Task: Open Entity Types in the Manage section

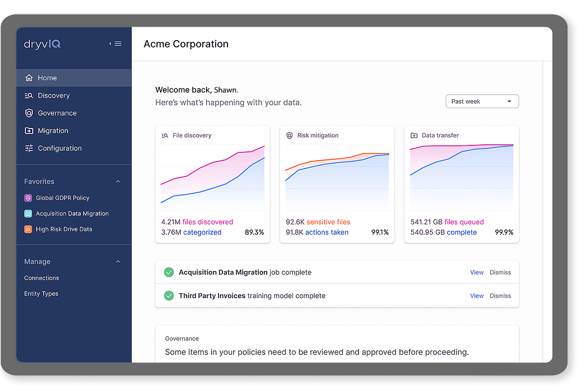Action: tap(41, 294)
